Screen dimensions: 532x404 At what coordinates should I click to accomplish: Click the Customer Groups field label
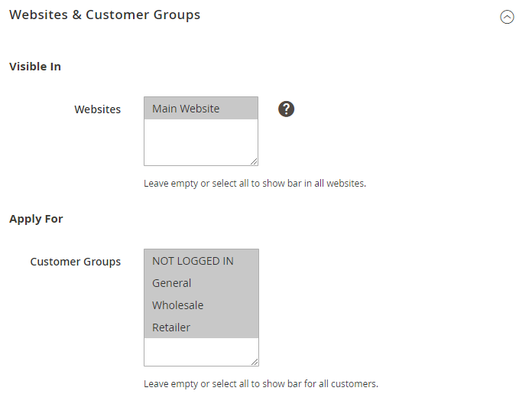pos(75,262)
